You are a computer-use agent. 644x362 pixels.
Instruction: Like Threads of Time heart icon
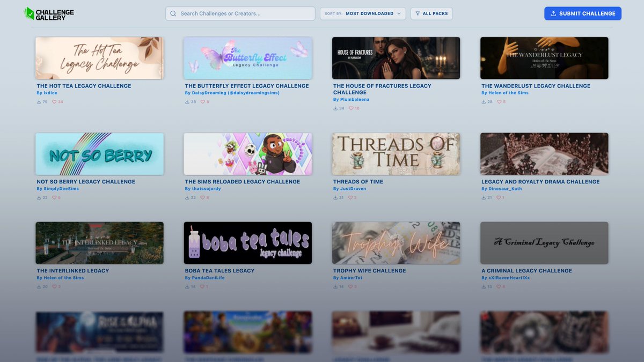pyautogui.click(x=350, y=198)
